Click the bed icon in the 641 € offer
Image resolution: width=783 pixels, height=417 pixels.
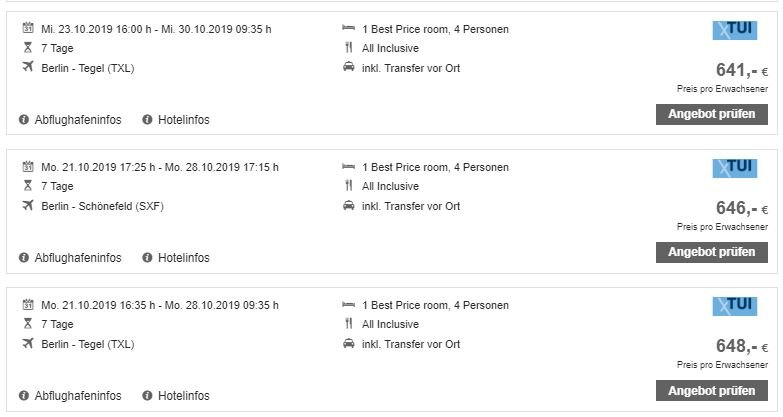(349, 28)
